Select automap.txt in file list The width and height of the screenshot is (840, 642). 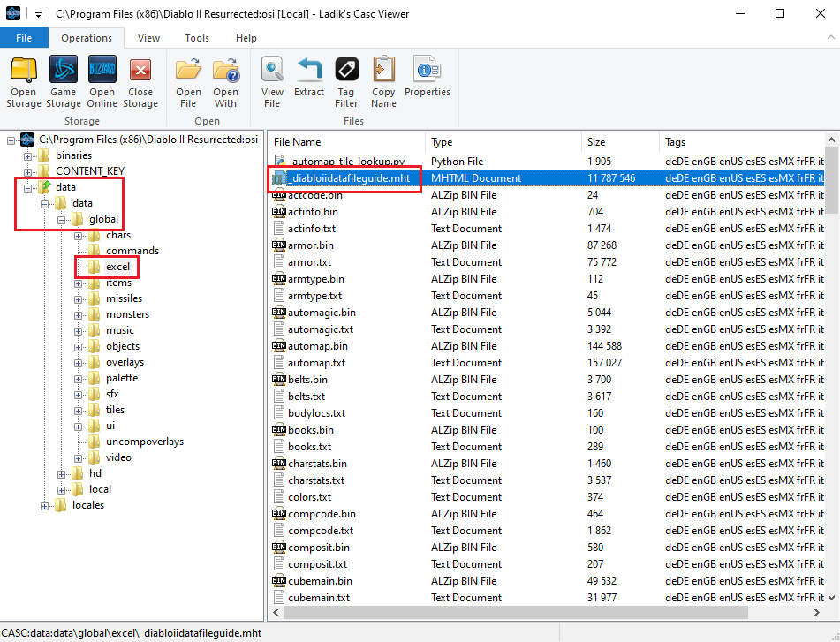[316, 362]
